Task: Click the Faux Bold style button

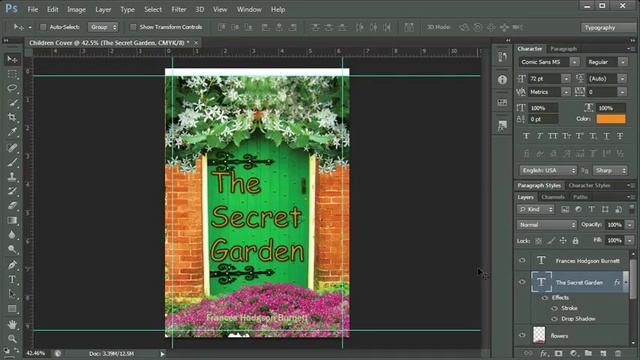Action: 526,136
